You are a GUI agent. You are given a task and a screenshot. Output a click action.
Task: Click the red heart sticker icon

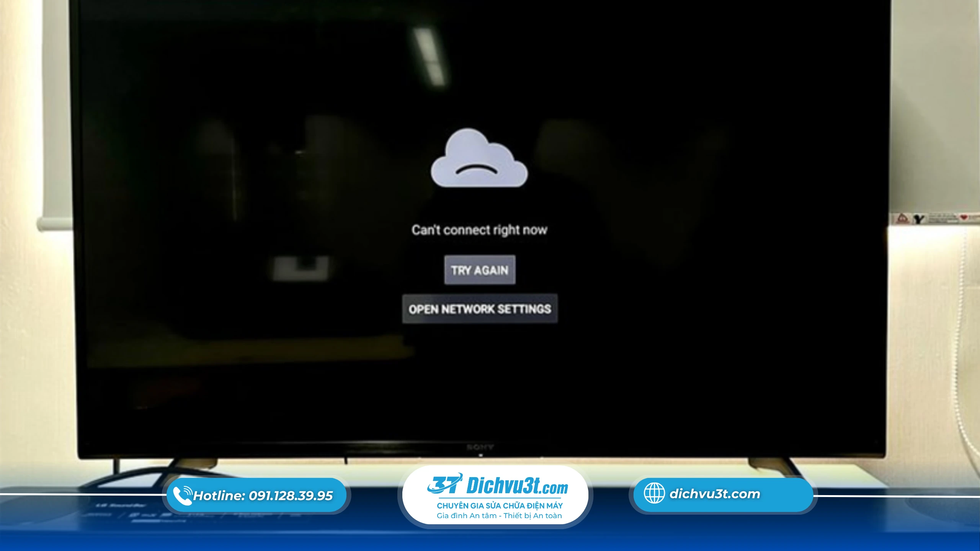pos(964,217)
